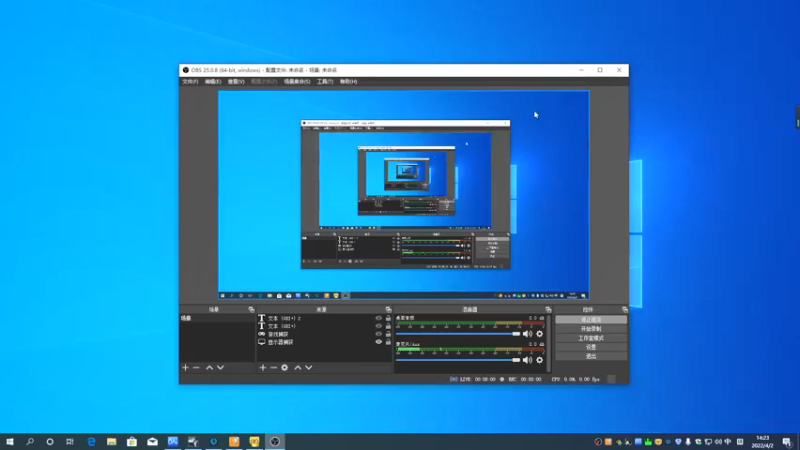
Task: Select the 游戏捕获 source row
Action: click(x=324, y=334)
